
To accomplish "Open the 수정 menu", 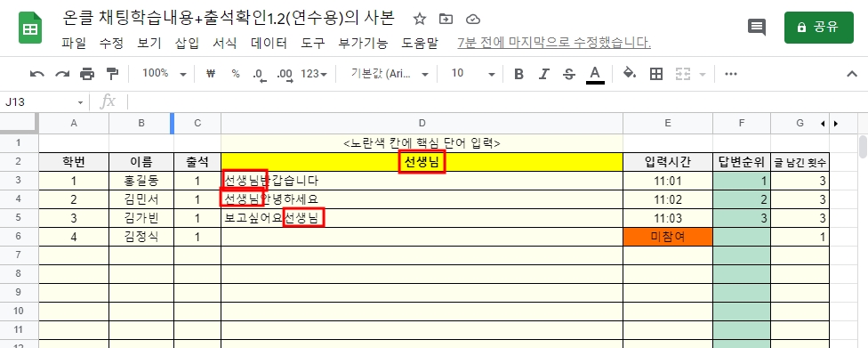I will pos(111,43).
